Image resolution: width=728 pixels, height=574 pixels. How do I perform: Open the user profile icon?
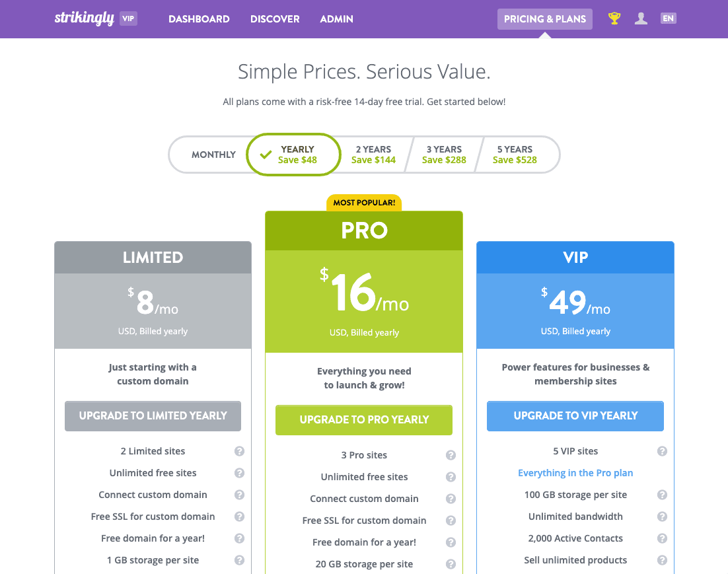coord(641,18)
